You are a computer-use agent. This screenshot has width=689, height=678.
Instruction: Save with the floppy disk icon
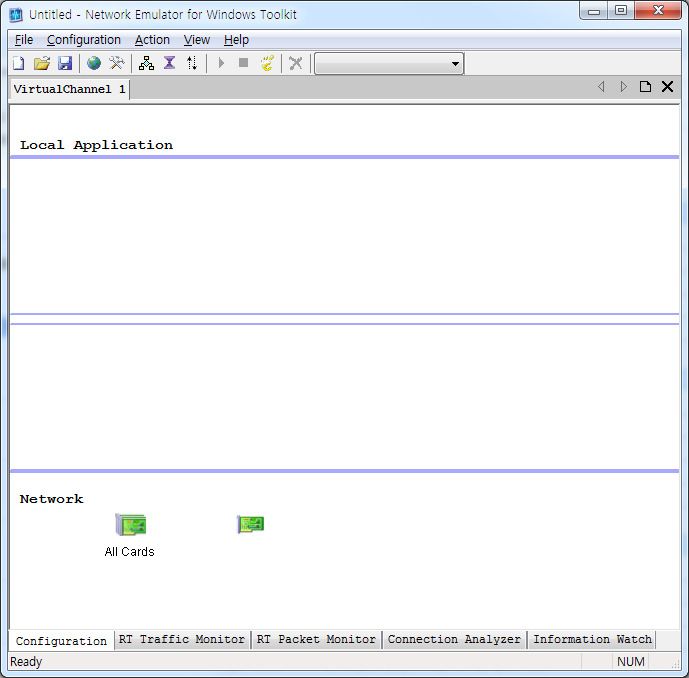coord(65,63)
